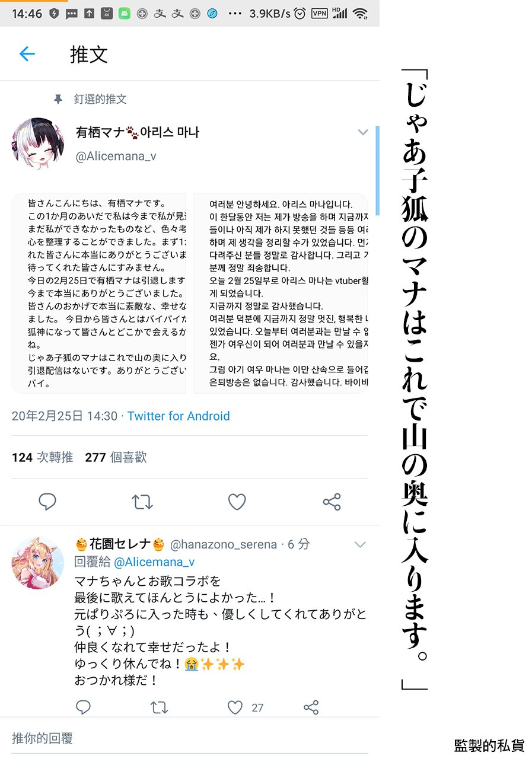Reply to the Alicemana_v tweet

[47, 502]
